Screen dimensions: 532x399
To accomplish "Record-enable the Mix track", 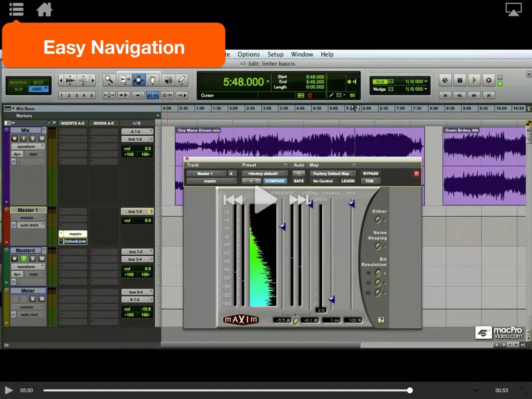I will [x=14, y=138].
